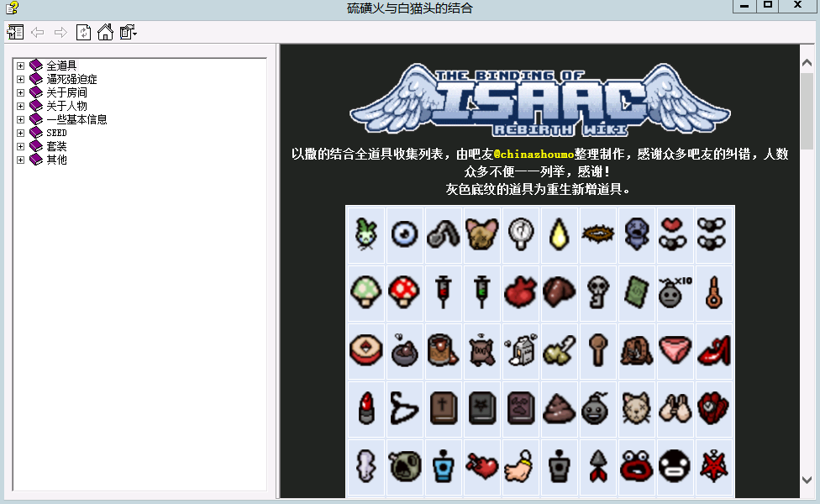Expand the 全道具 tree node
The width and height of the screenshot is (820, 504).
(20, 66)
